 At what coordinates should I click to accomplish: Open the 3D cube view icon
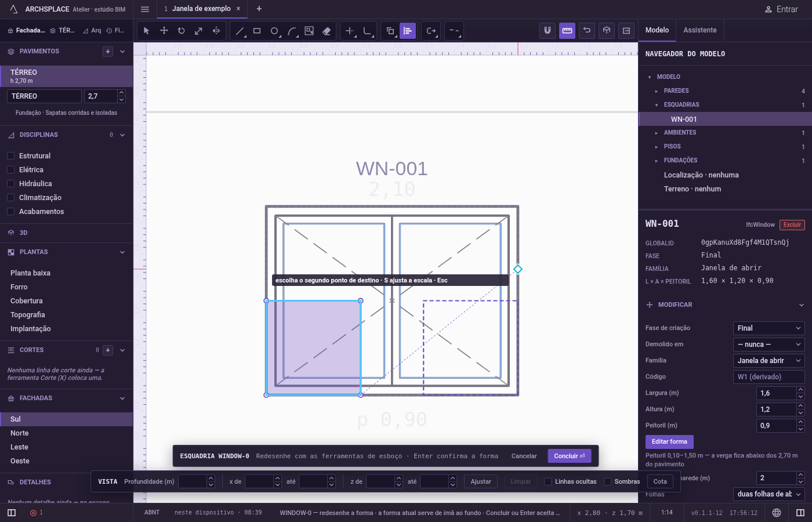click(607, 31)
